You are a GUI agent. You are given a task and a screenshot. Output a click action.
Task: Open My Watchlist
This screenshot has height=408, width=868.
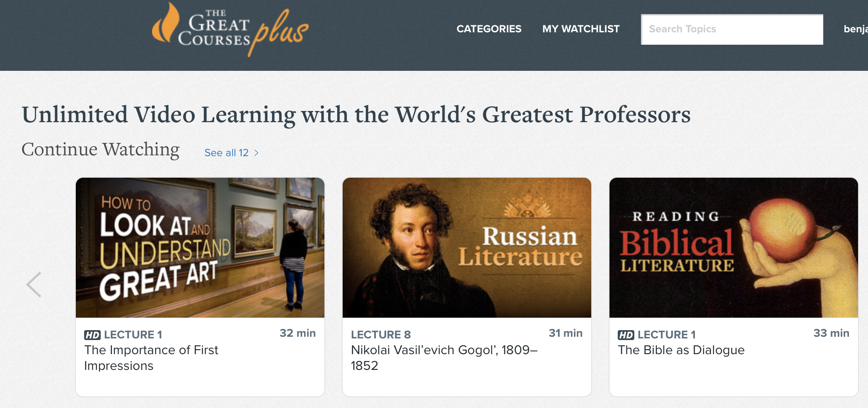pyautogui.click(x=580, y=29)
